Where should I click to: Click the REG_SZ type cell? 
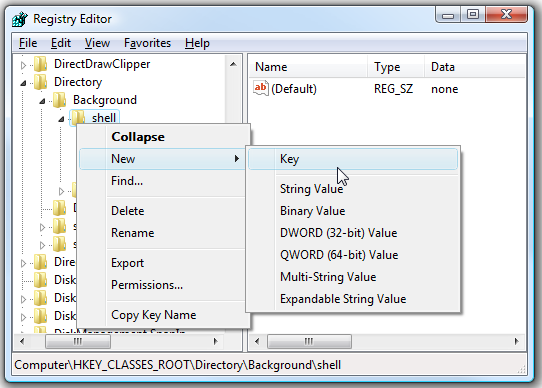393,89
